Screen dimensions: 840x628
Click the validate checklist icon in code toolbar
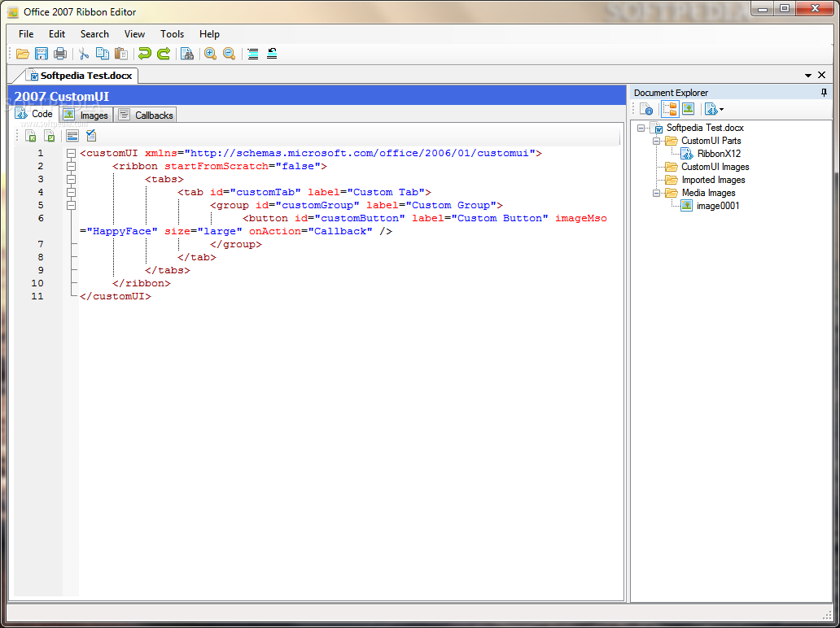[x=91, y=136]
